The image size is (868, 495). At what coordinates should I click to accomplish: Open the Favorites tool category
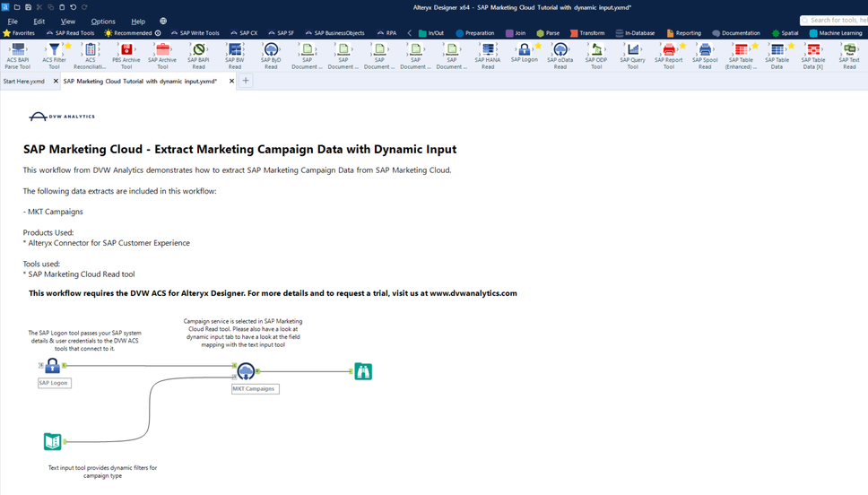(x=19, y=33)
